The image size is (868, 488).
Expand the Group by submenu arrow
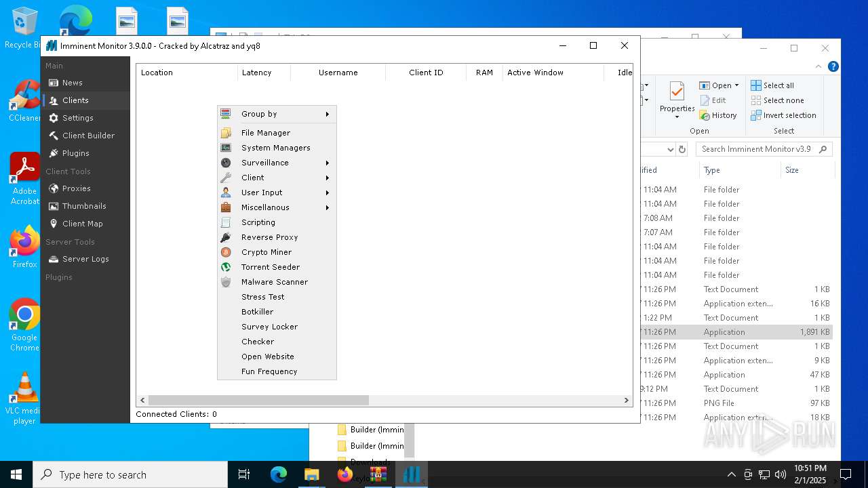pos(327,114)
